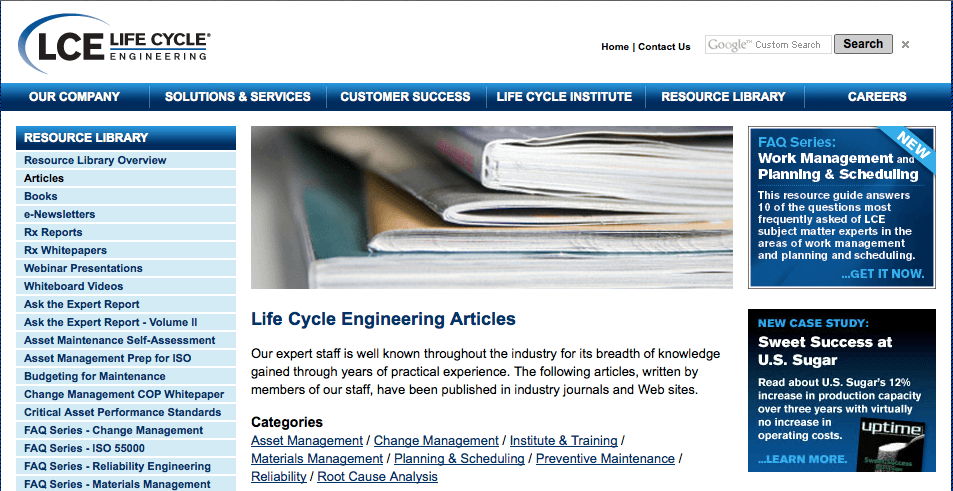The width and height of the screenshot is (953, 491).
Task: Focus the Google Custom Search field
Action: click(x=768, y=44)
